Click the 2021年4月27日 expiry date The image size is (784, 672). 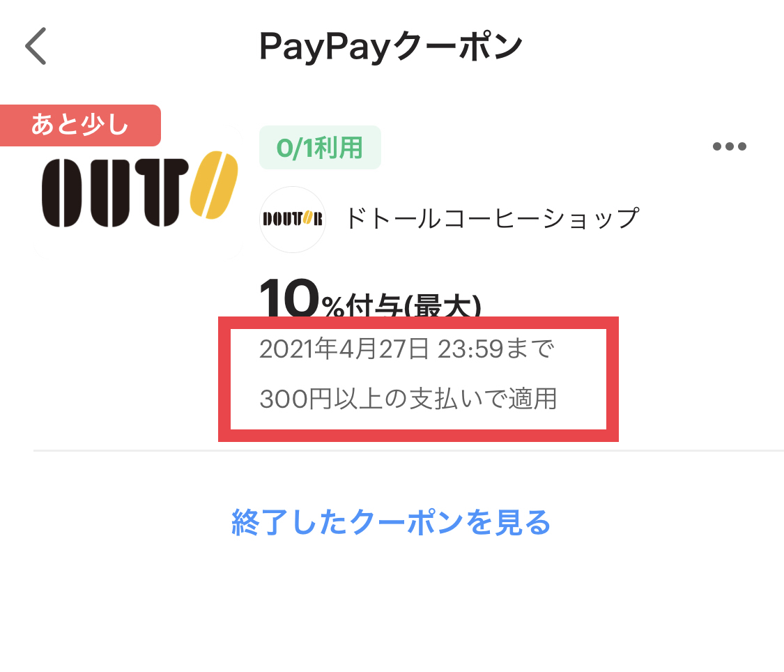(x=343, y=349)
